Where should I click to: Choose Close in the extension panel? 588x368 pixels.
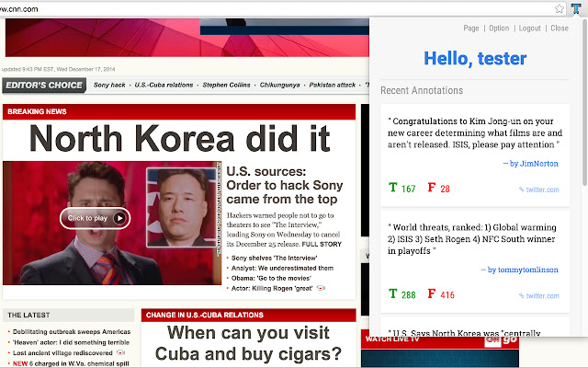pyautogui.click(x=560, y=29)
